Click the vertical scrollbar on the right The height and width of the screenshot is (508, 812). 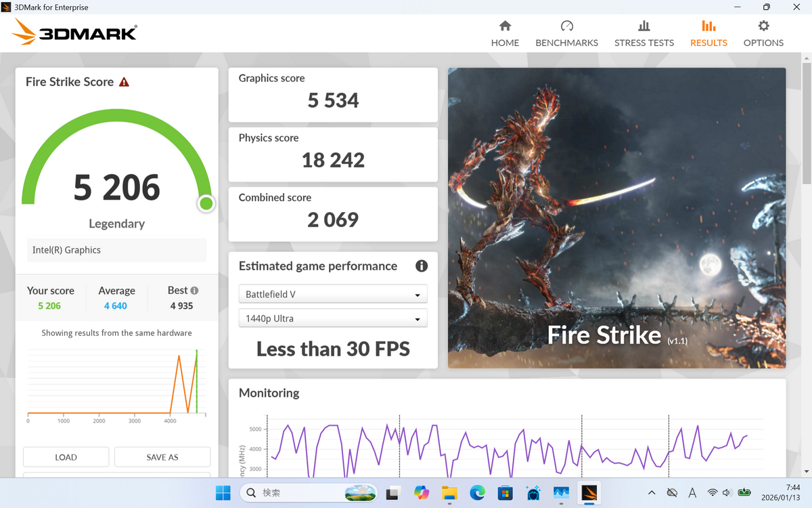click(x=806, y=122)
